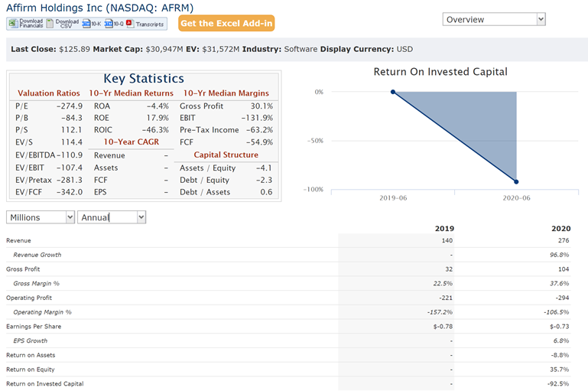Click the Industry Software value
This screenshot has height=391, width=588.
(300, 49)
